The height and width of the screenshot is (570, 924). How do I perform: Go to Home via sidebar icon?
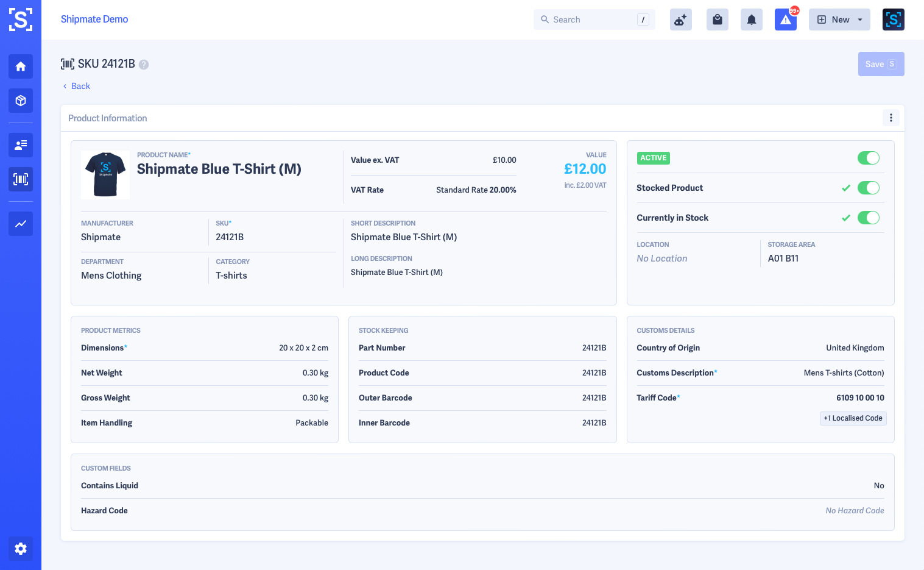[x=21, y=66]
